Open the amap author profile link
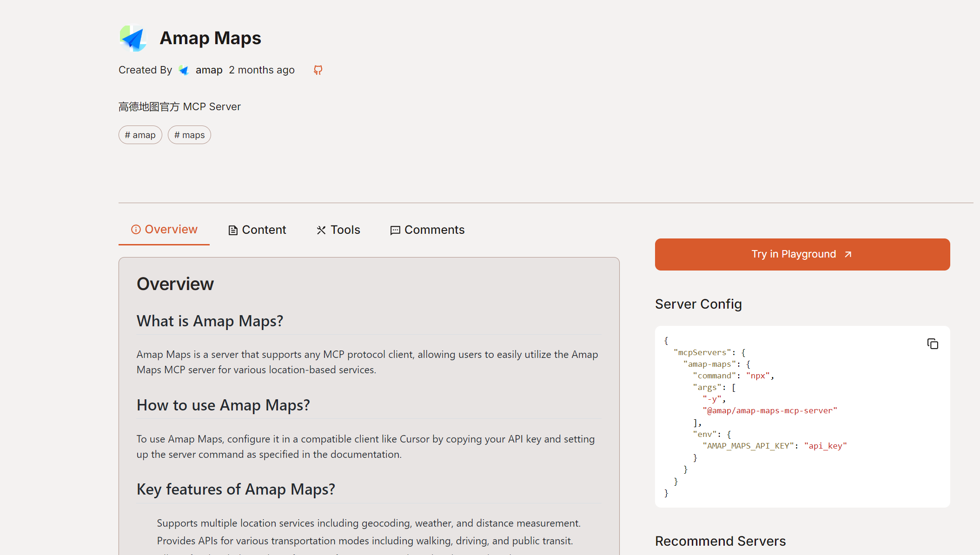This screenshot has width=980, height=555. coord(209,70)
